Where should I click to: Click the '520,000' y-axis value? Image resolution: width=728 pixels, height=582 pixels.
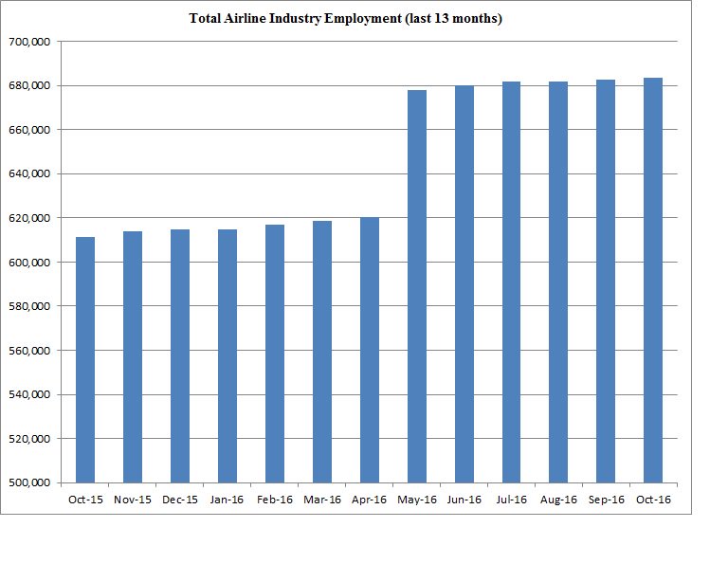point(29,439)
